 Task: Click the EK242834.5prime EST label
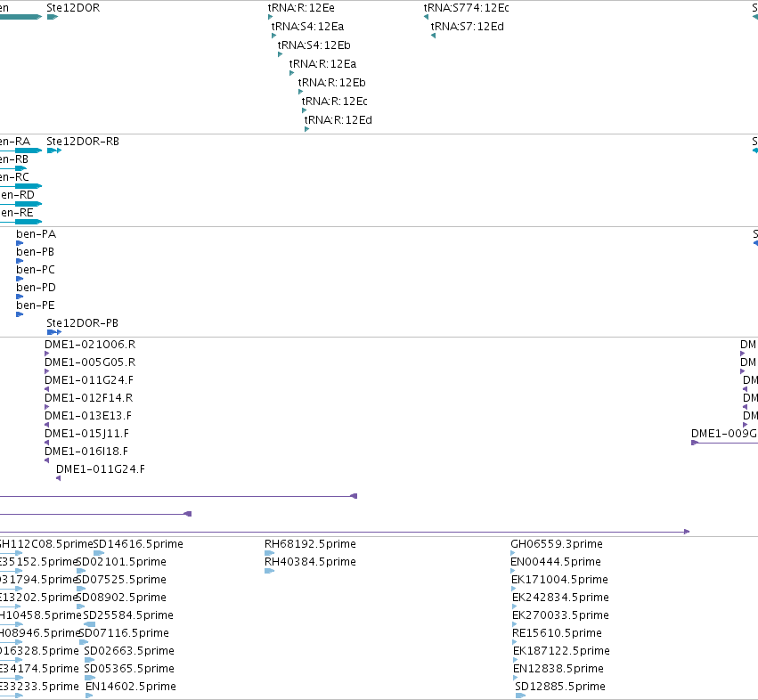pos(560,598)
